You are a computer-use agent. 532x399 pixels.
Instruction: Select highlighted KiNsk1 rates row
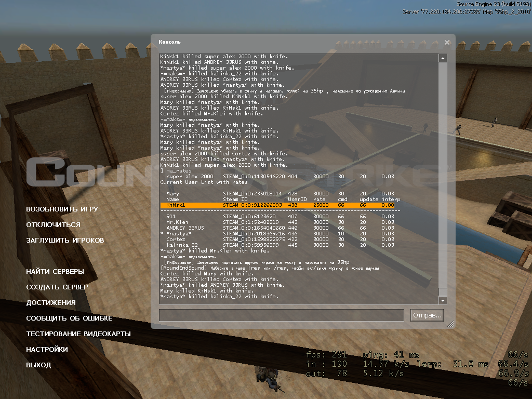coord(277,205)
